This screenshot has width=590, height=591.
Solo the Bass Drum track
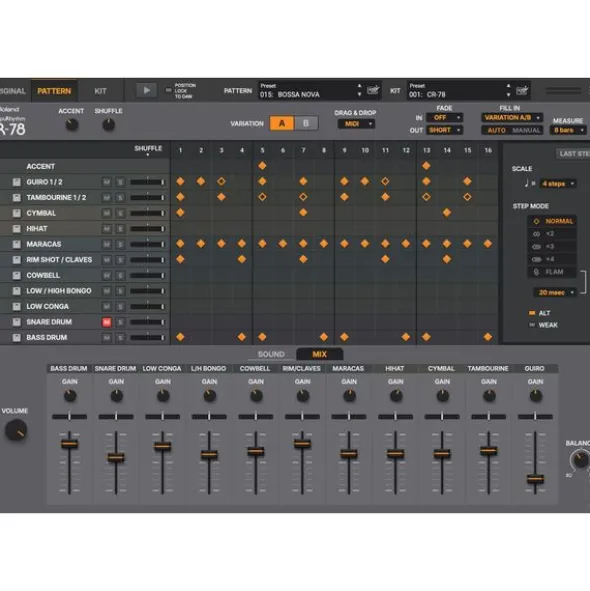(x=120, y=338)
